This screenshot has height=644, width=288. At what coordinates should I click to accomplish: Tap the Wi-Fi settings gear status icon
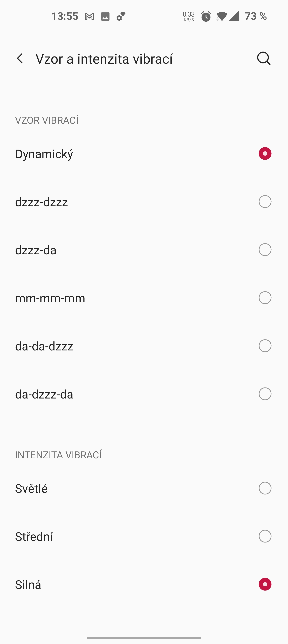[x=121, y=16]
